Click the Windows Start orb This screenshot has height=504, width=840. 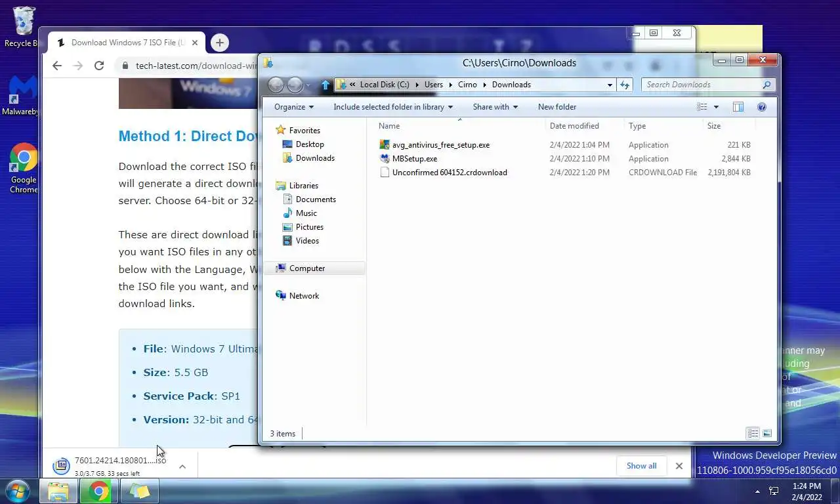[18, 491]
